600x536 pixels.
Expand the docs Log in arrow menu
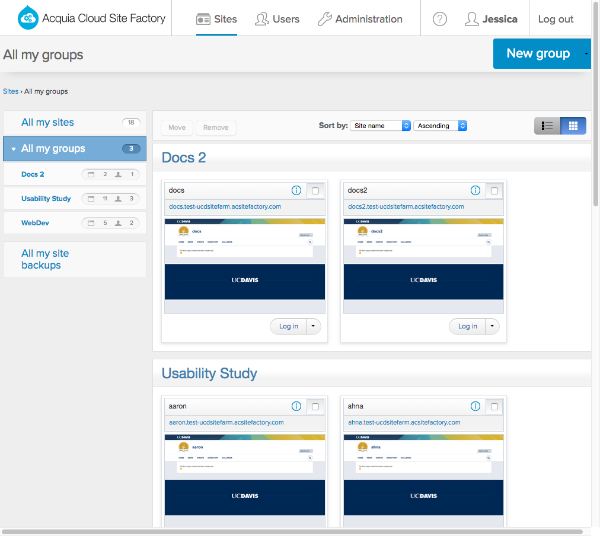314,326
